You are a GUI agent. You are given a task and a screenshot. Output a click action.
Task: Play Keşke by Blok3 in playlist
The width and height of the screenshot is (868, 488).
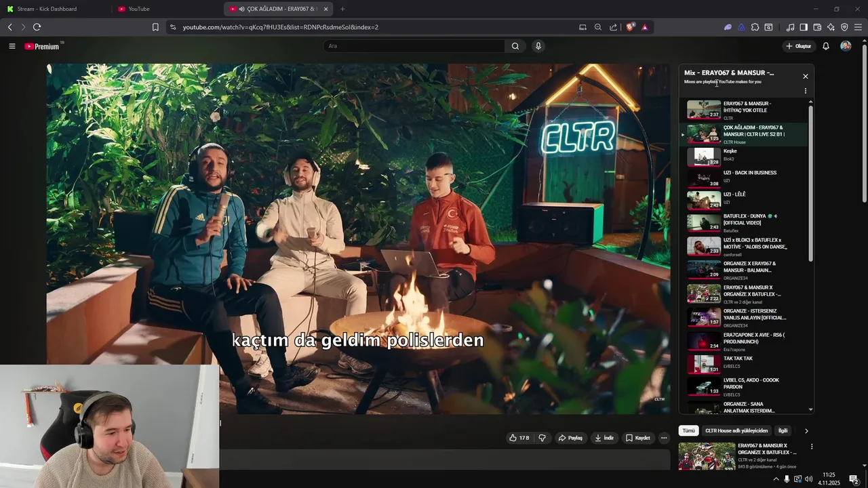(744, 156)
